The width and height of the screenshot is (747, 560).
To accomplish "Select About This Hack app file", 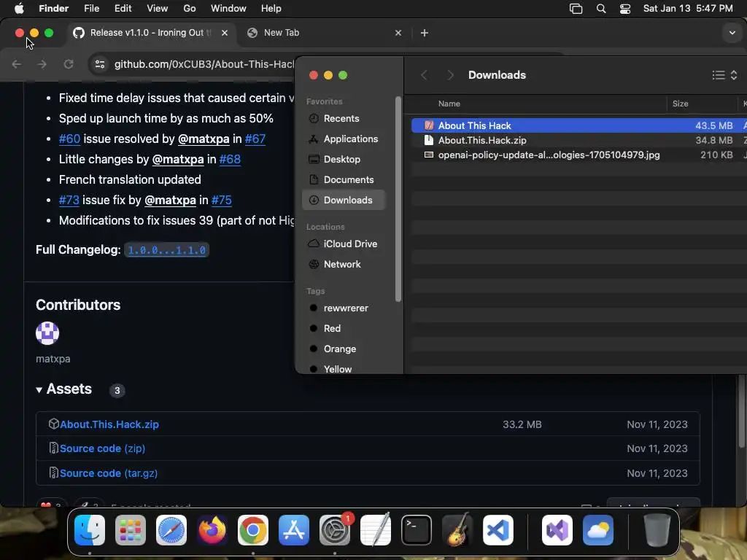I will [x=578, y=125].
